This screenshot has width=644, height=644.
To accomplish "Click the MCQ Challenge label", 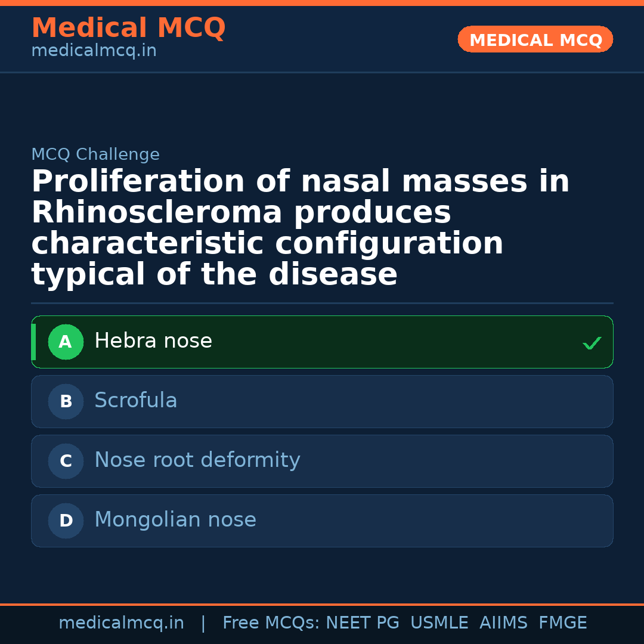I will click(x=95, y=154).
